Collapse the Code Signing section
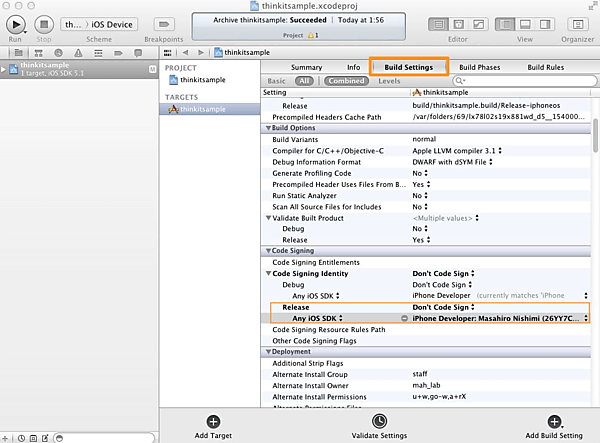This screenshot has height=443, width=600. 268,250
